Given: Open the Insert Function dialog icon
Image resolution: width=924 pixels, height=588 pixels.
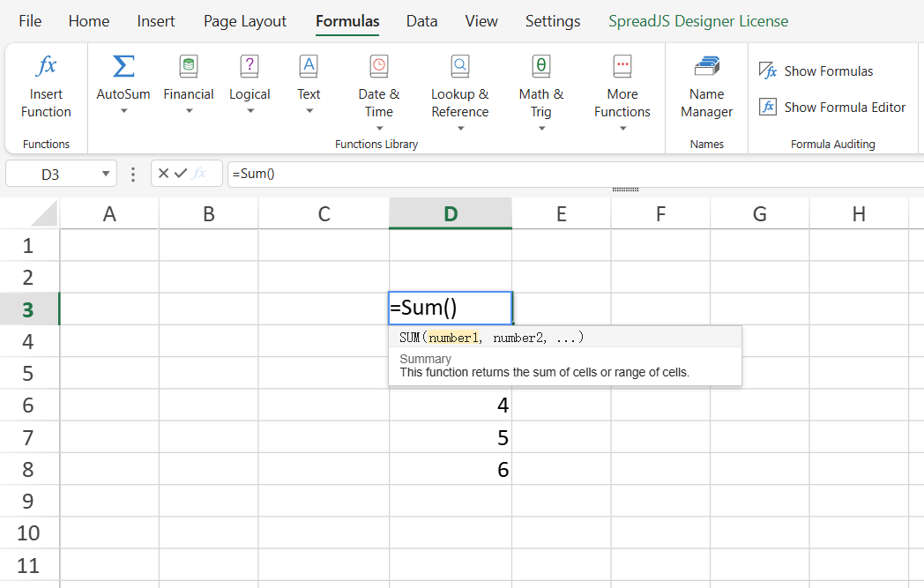Looking at the screenshot, I should pyautogui.click(x=46, y=65).
